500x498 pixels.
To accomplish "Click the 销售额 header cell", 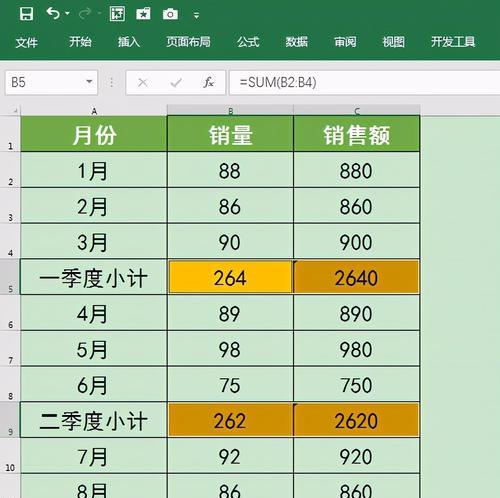I will coord(357,134).
